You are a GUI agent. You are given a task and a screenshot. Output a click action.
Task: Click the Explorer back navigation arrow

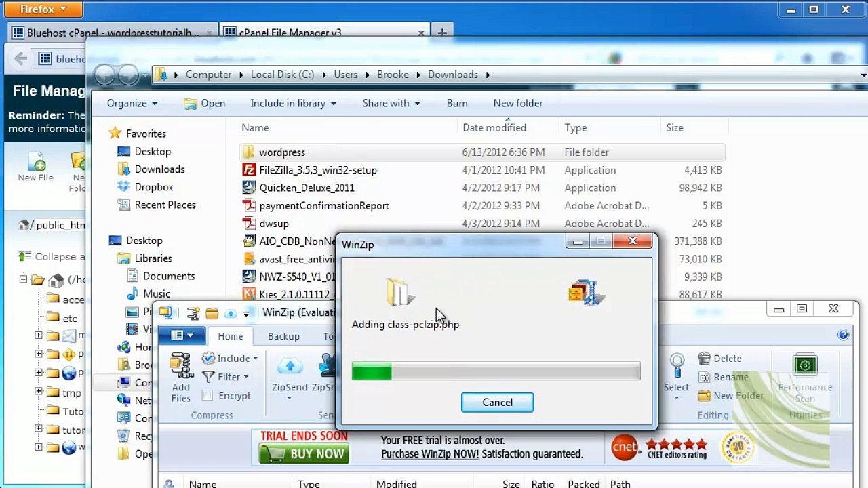point(104,75)
